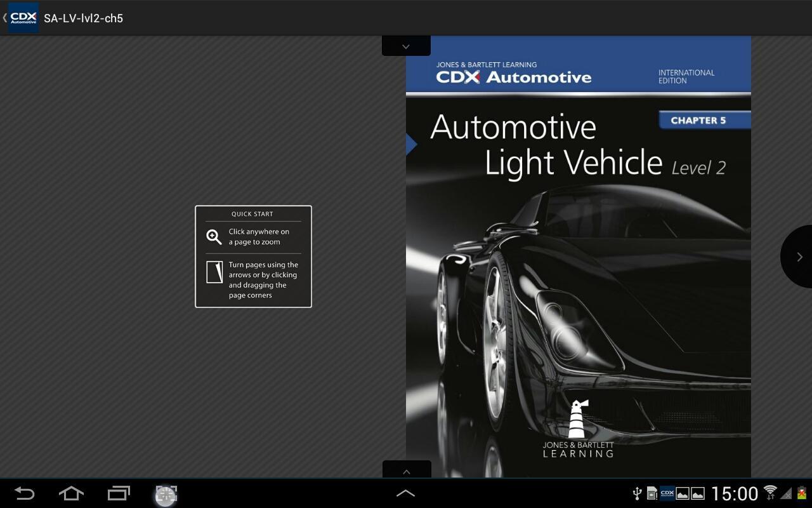Tap the SA-LV-lvl2-ch5 title text
This screenshot has width=812, height=508.
[x=83, y=18]
